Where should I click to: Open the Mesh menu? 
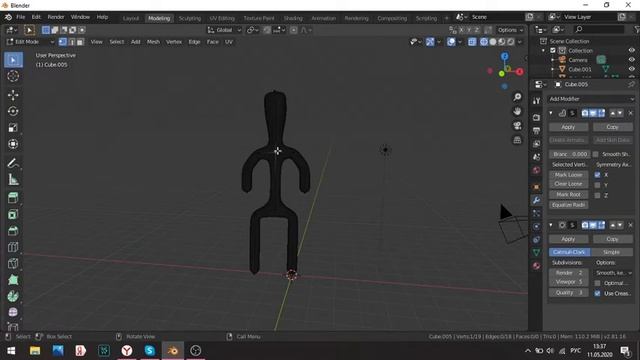coord(153,42)
